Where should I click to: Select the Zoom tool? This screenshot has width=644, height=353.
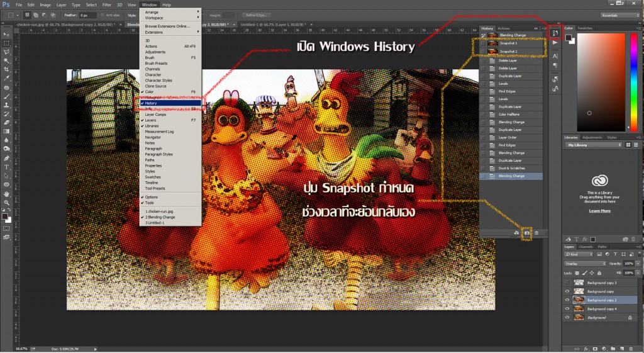click(x=6, y=202)
